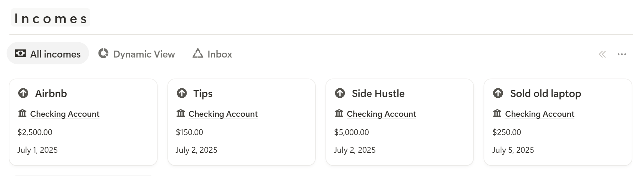
Task: Open Checking Account link on Airbnb card
Action: (65, 114)
